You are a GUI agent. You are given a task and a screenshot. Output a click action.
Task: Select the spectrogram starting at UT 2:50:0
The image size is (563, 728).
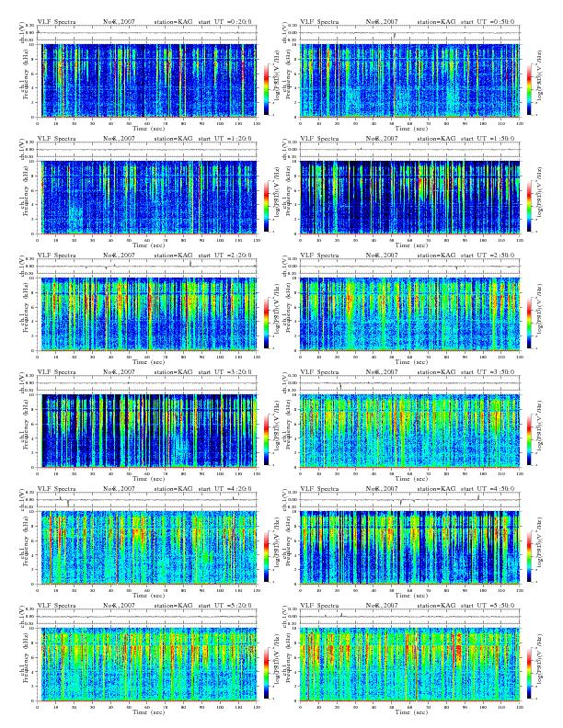pos(410,313)
